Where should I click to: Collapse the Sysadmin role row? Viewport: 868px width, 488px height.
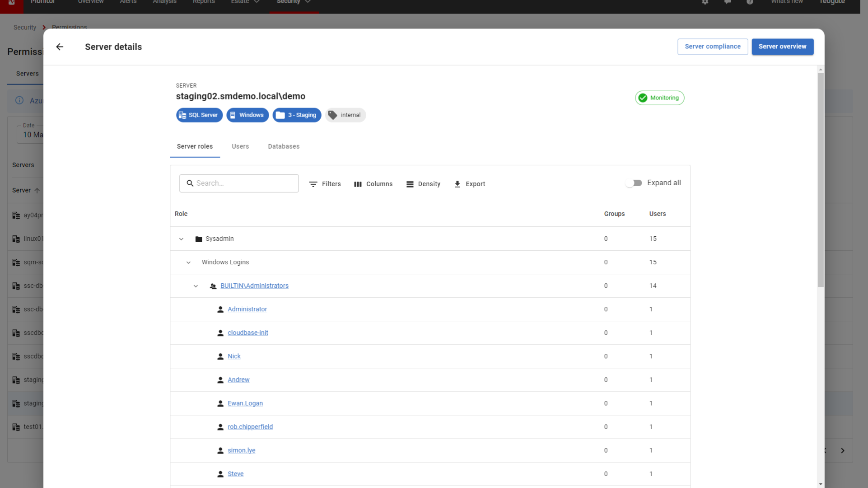tap(181, 239)
